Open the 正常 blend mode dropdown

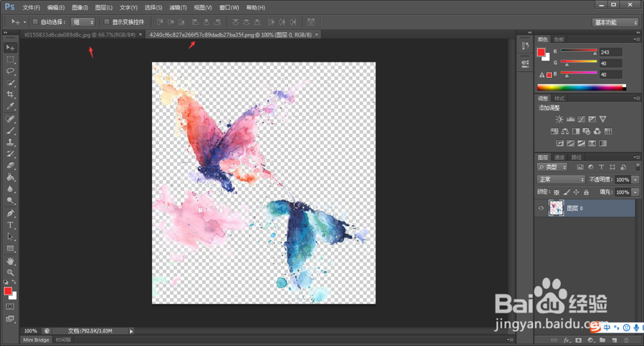point(561,179)
